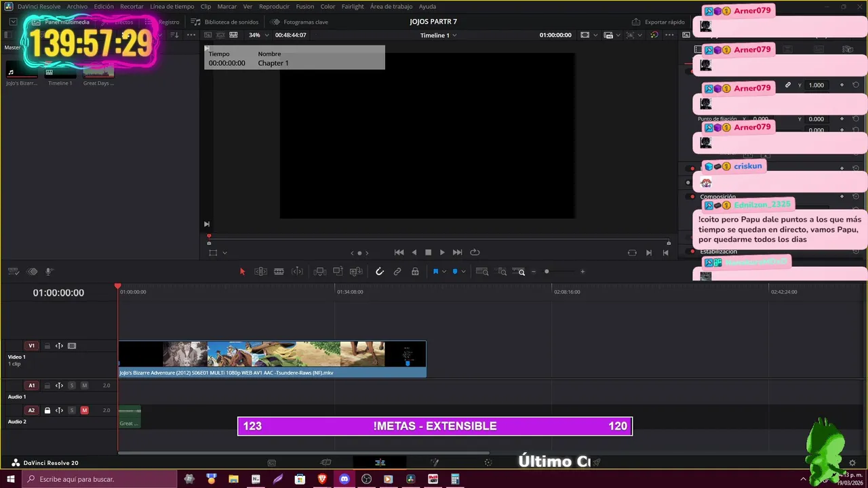
Task: Toggle auto track selector on Video 1
Action: pyautogui.click(x=59, y=346)
